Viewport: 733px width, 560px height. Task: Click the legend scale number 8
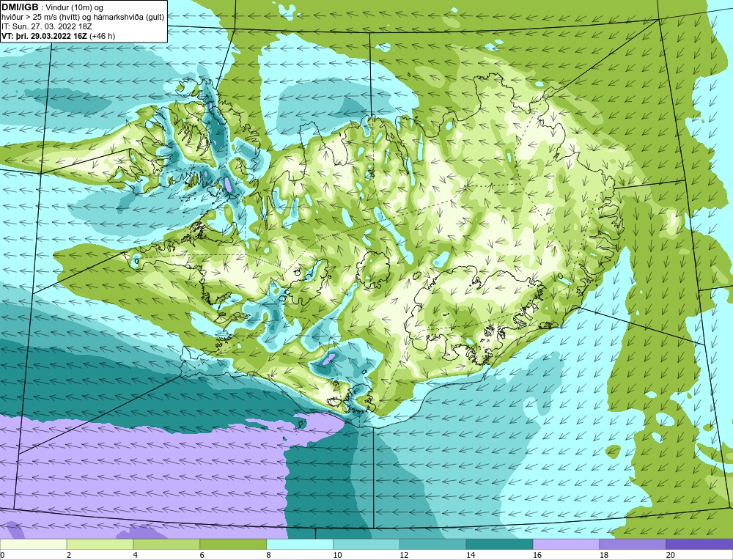click(x=269, y=555)
